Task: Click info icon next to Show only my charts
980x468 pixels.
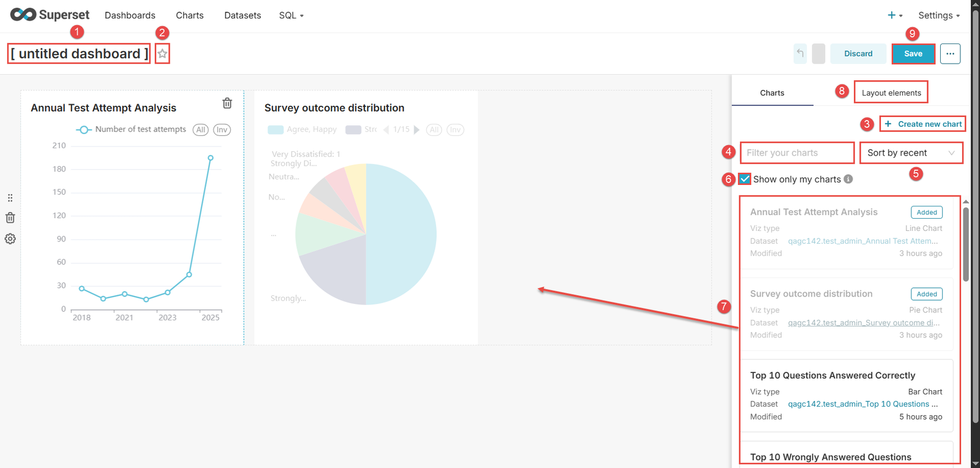Action: point(848,179)
